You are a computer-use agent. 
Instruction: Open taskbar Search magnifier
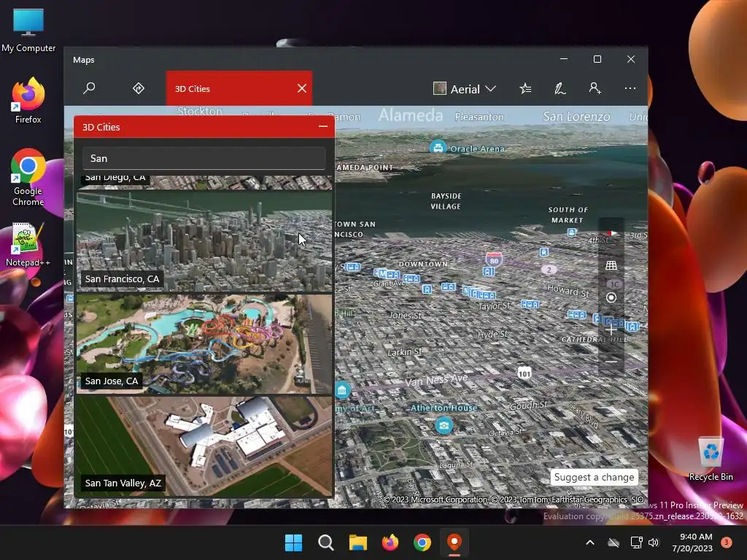pyautogui.click(x=326, y=542)
